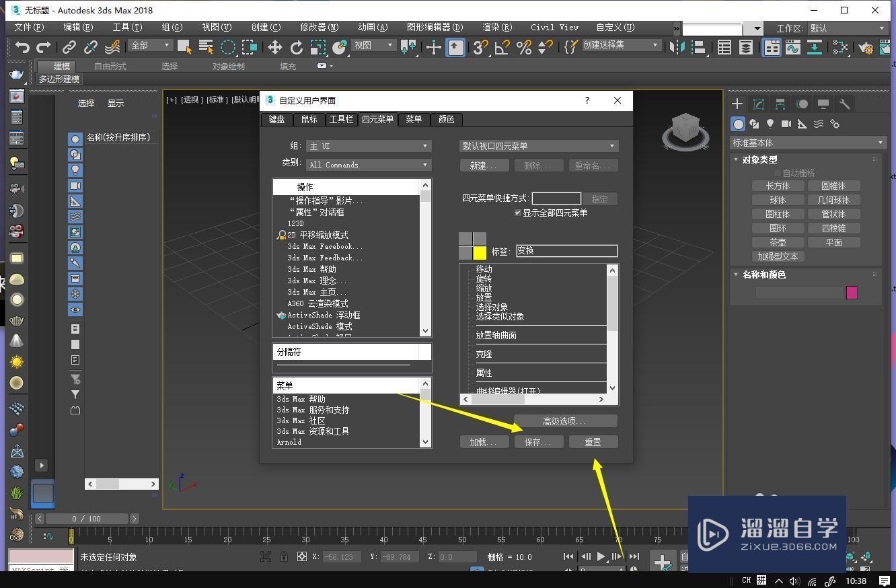The image size is (896, 588).
Task: Open the 全部 selection filter dropdown
Action: click(x=151, y=45)
